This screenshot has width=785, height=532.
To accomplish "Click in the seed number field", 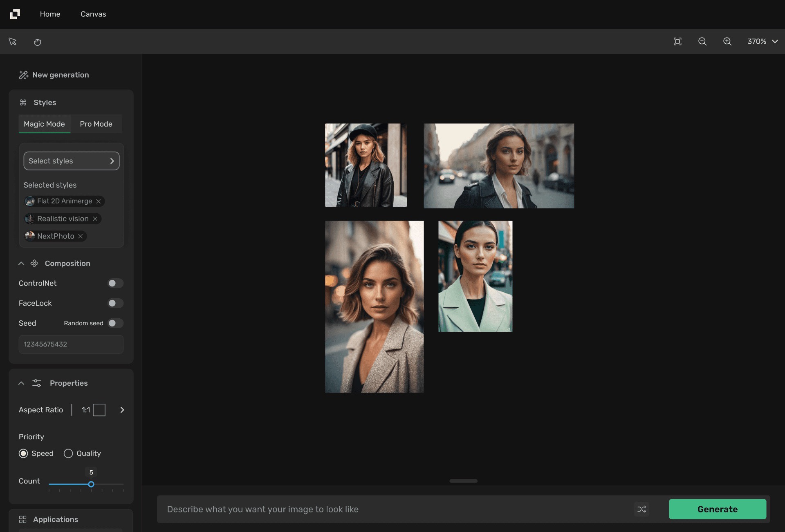I will (71, 344).
